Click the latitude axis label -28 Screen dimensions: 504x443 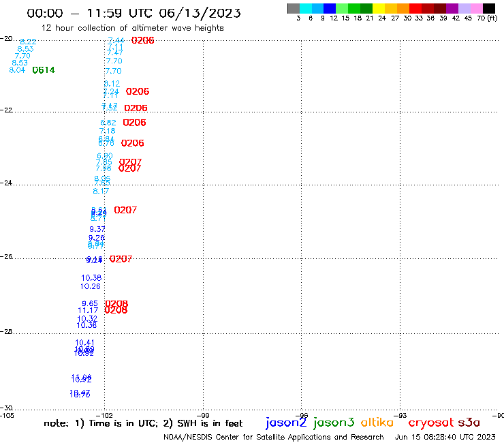pos(6,331)
